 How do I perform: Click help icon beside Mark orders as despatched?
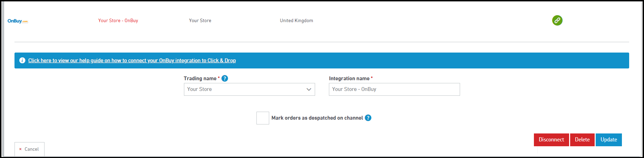(x=368, y=118)
